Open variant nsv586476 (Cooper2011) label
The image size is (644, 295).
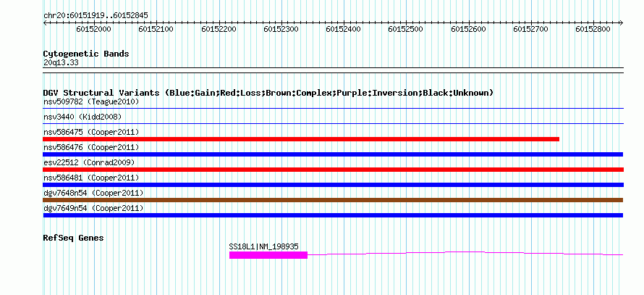(91, 147)
